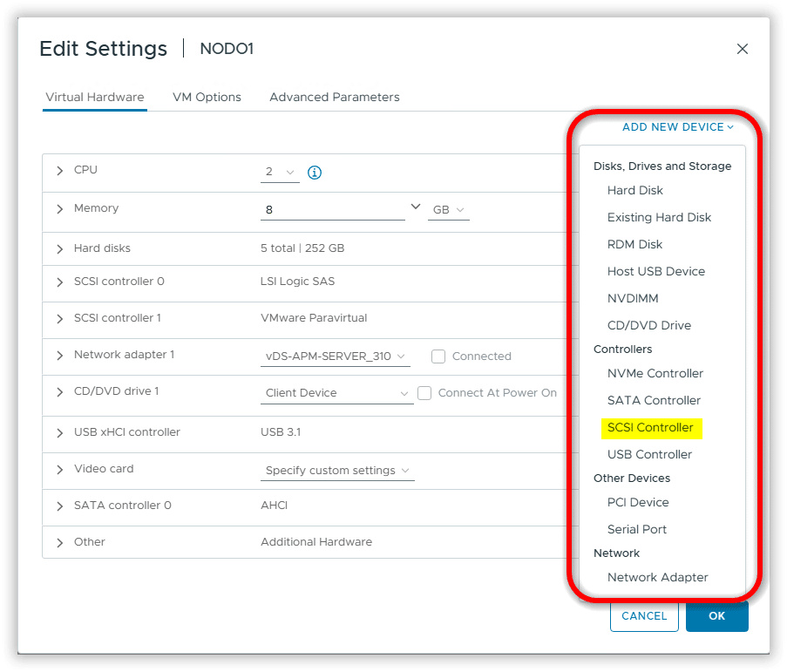Open the CD/DVD Client Device dropdown
The width and height of the screenshot is (787, 672).
[336, 393]
